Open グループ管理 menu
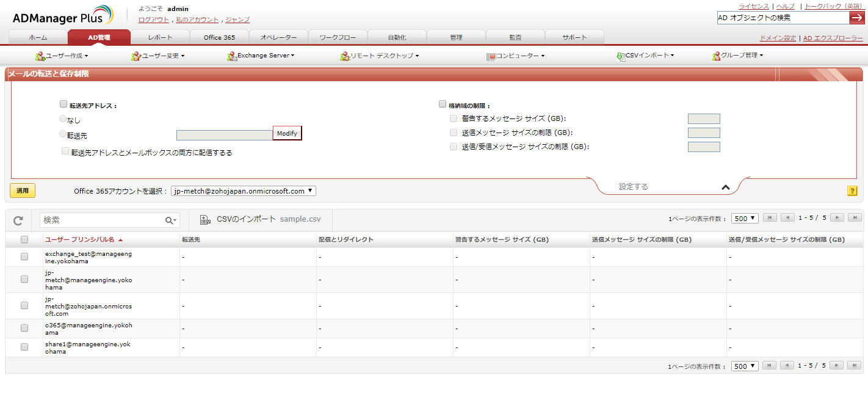Image resolution: width=868 pixels, height=411 pixels. coord(737,56)
